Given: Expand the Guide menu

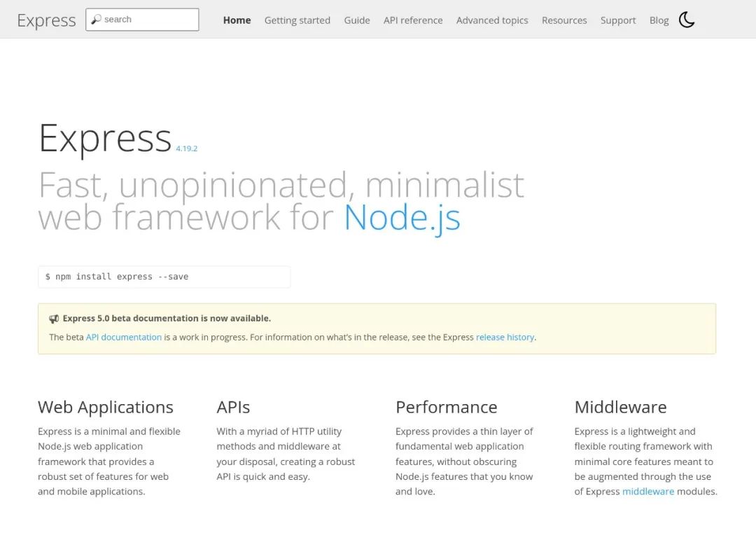Looking at the screenshot, I should (x=357, y=20).
